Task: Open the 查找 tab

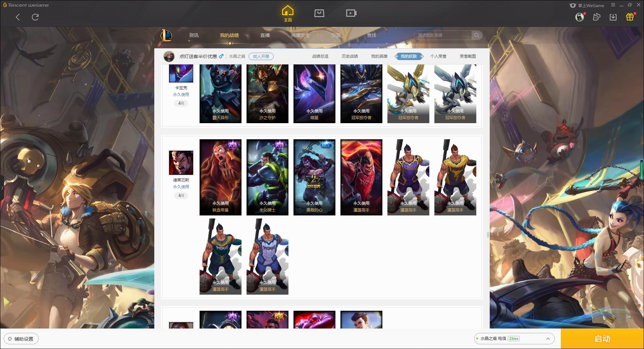Action: coord(372,35)
